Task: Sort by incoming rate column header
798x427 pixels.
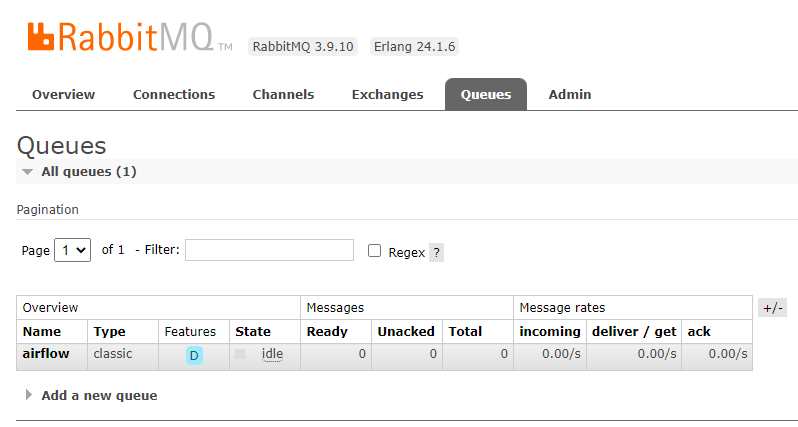Action: pyautogui.click(x=550, y=332)
